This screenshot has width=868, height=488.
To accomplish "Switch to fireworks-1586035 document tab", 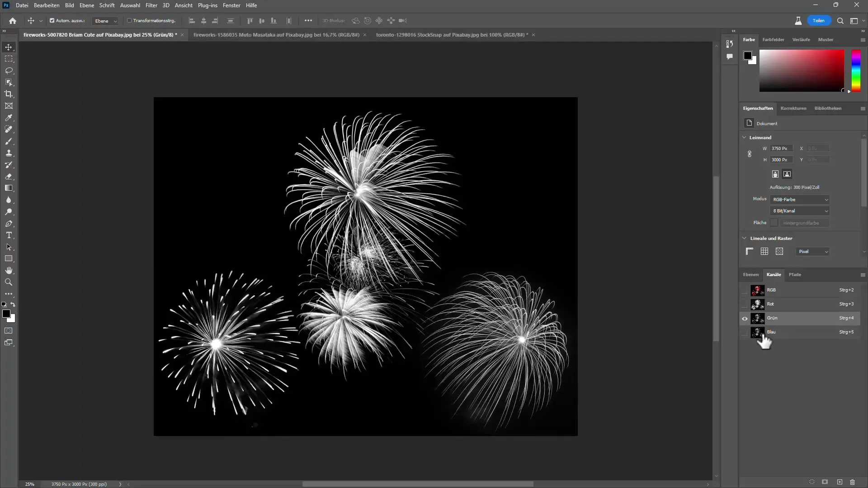I will coord(276,35).
